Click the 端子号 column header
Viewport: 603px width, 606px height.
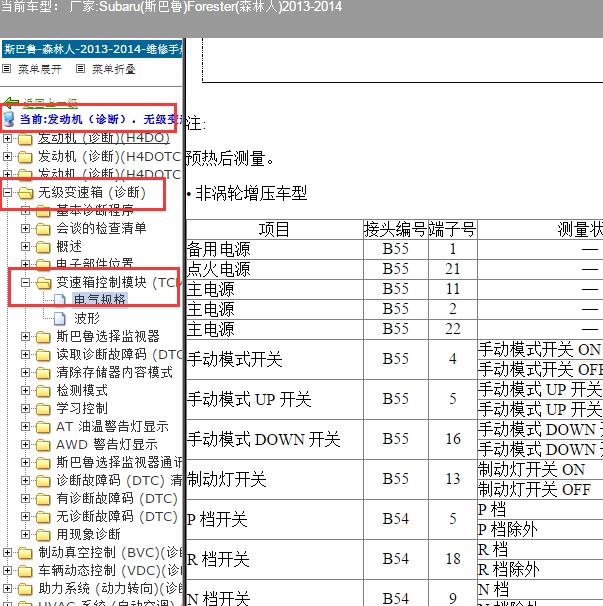(x=453, y=230)
